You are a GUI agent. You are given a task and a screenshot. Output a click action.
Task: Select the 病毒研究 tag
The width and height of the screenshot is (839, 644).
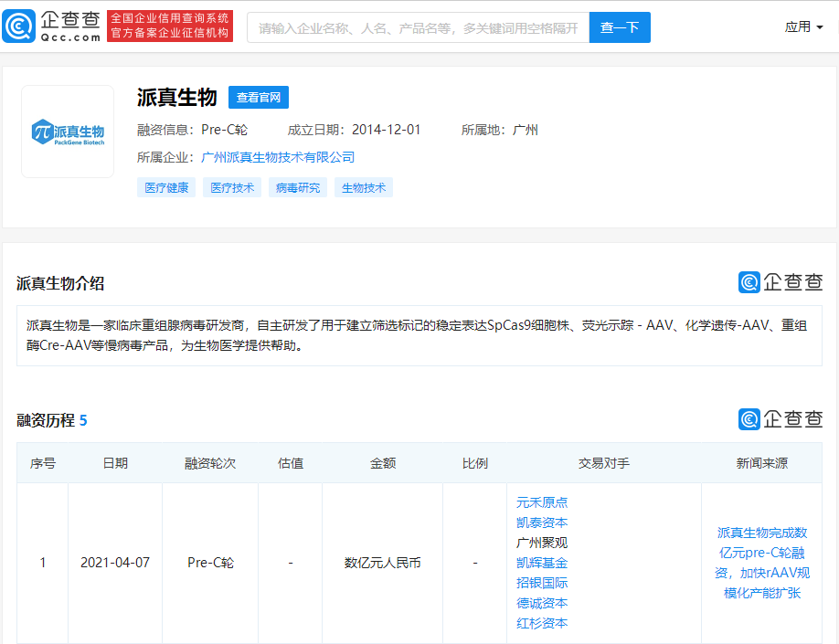point(298,188)
